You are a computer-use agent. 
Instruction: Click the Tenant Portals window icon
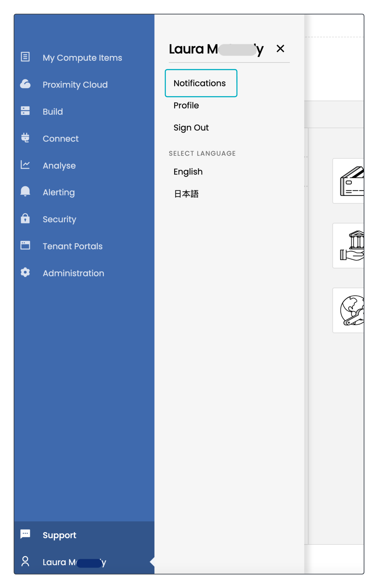click(25, 245)
